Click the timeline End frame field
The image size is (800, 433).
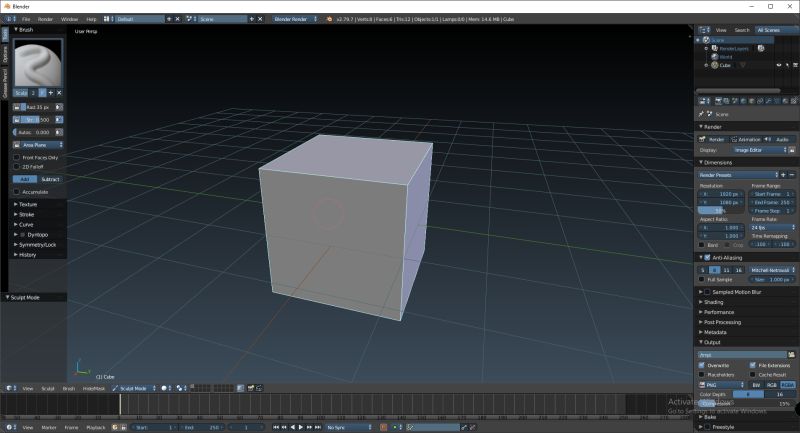pos(202,427)
